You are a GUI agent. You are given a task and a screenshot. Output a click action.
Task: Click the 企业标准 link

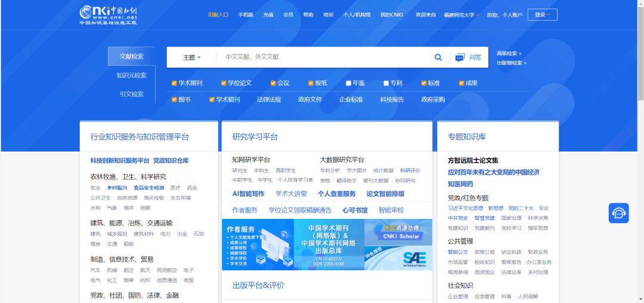(351, 100)
